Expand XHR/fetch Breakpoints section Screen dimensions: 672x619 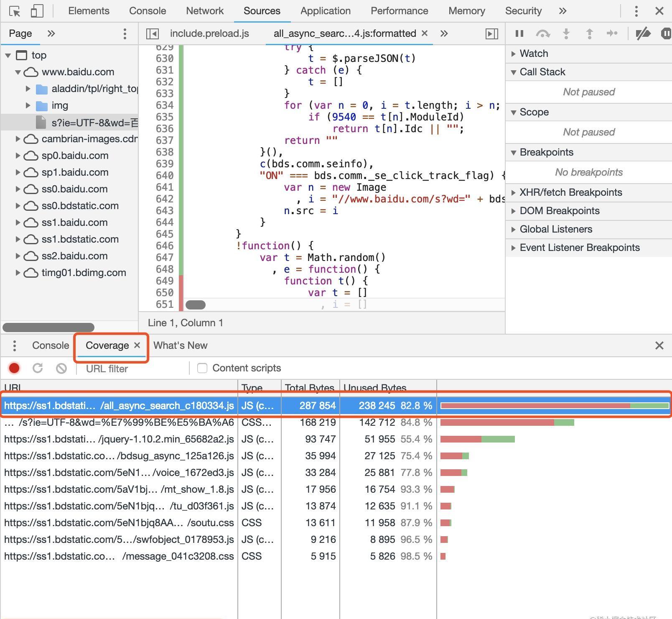tap(589, 192)
